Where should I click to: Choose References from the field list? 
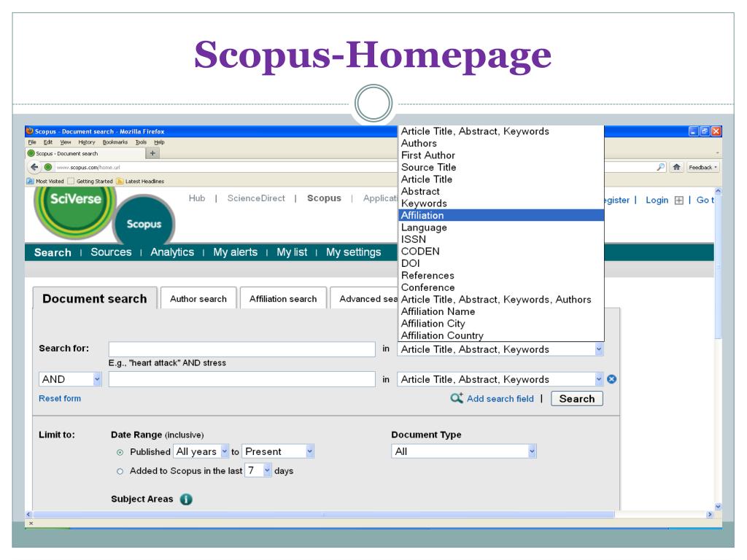tap(501, 276)
